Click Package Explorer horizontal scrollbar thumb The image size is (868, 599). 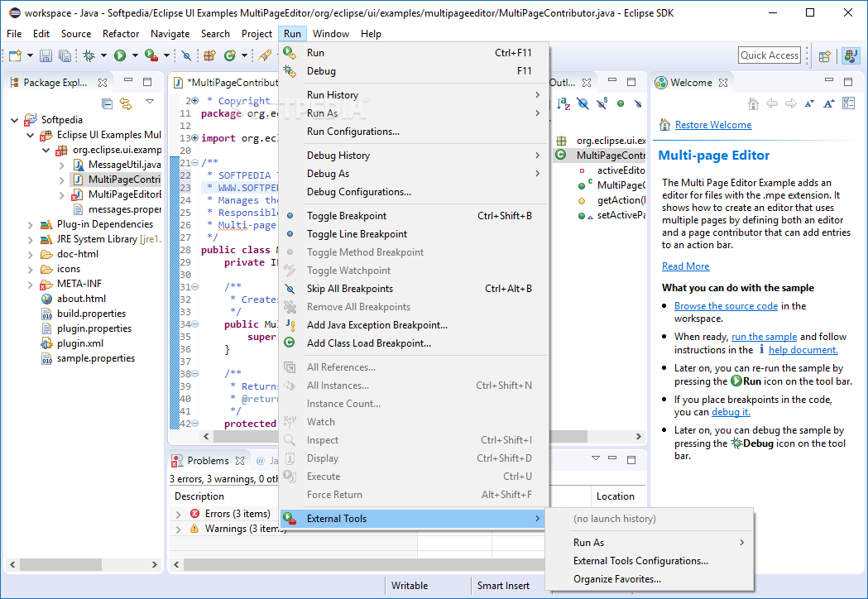[x=61, y=565]
